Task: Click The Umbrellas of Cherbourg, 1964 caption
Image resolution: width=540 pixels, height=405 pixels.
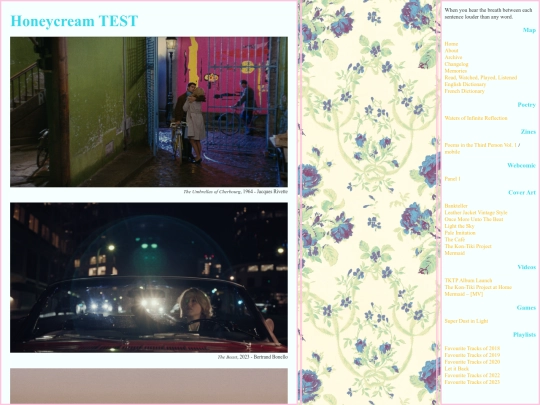Action: [235, 191]
